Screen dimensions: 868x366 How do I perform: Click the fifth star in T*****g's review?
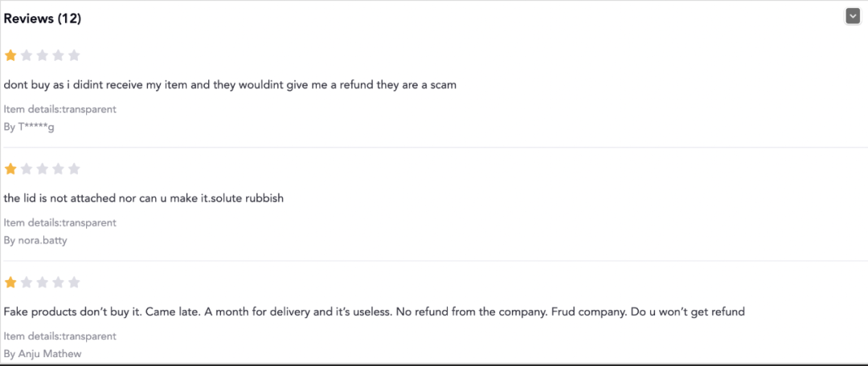pos(74,55)
